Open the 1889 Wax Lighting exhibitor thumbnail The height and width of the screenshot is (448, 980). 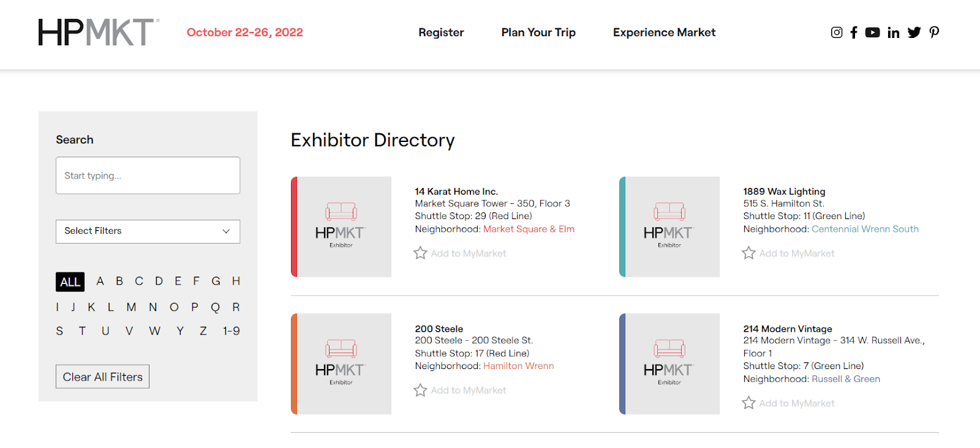click(x=669, y=227)
